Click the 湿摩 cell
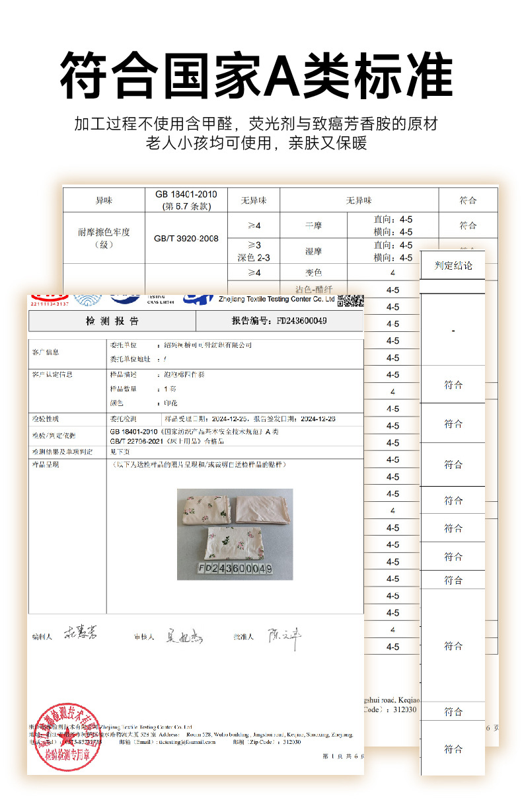 314,251
